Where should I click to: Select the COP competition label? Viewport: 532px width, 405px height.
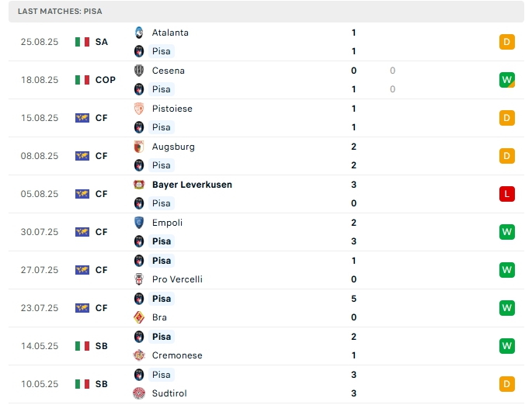pyautogui.click(x=106, y=80)
